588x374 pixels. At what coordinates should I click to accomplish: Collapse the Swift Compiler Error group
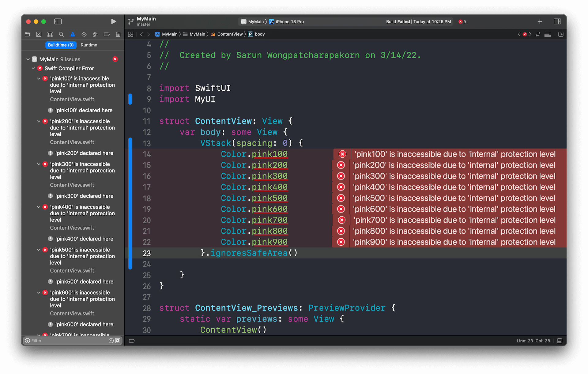pyautogui.click(x=33, y=68)
